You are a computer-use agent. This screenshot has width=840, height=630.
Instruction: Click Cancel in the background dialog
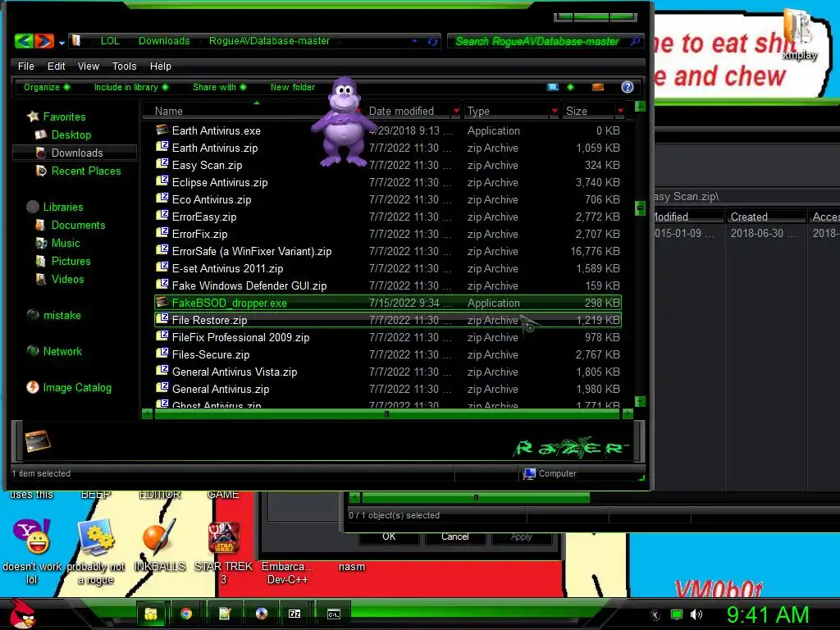(x=454, y=536)
